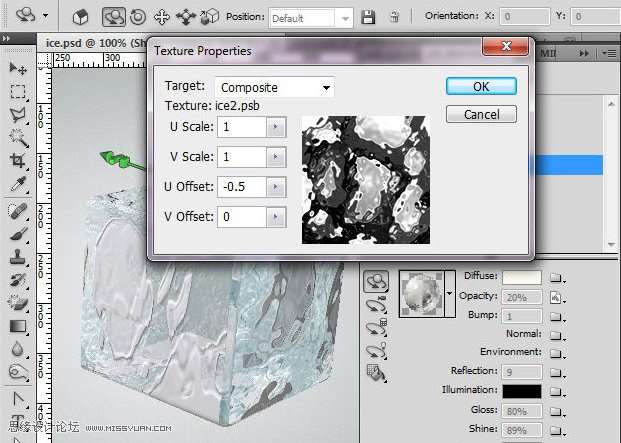Open the Position Default dropdown
621x443 pixels.
click(311, 18)
